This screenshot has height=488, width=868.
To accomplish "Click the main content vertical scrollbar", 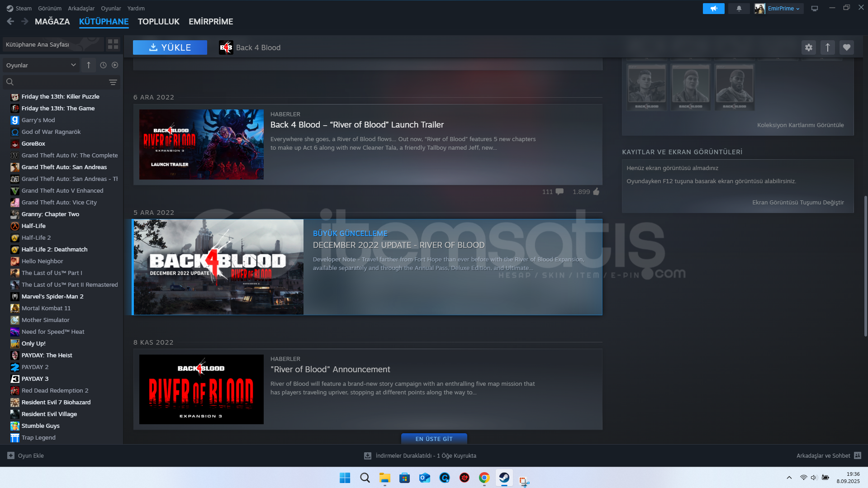I will coord(865,266).
